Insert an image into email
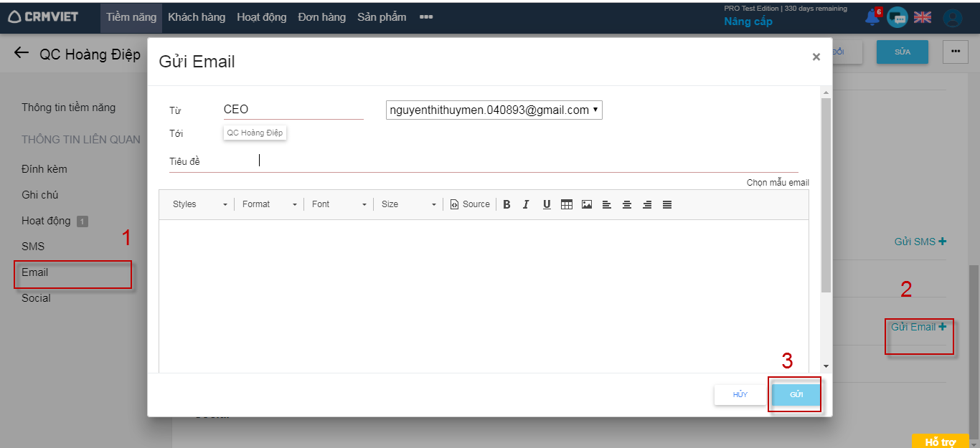The image size is (980, 448). [x=587, y=204]
